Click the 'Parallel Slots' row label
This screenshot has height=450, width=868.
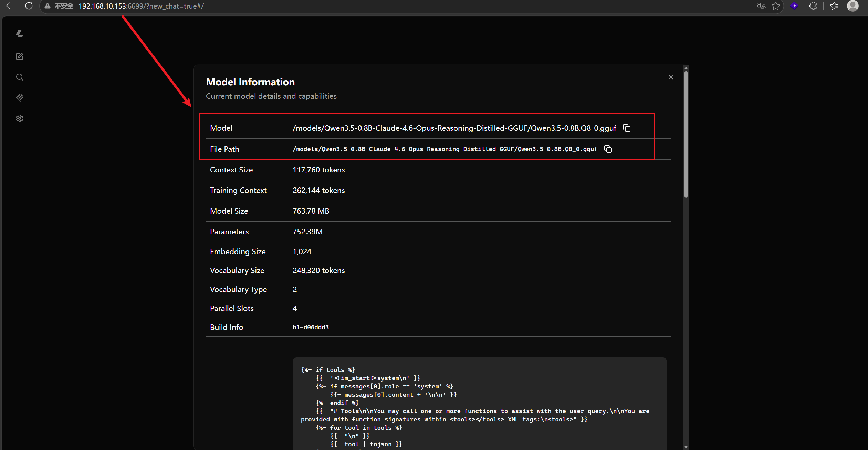[232, 308]
